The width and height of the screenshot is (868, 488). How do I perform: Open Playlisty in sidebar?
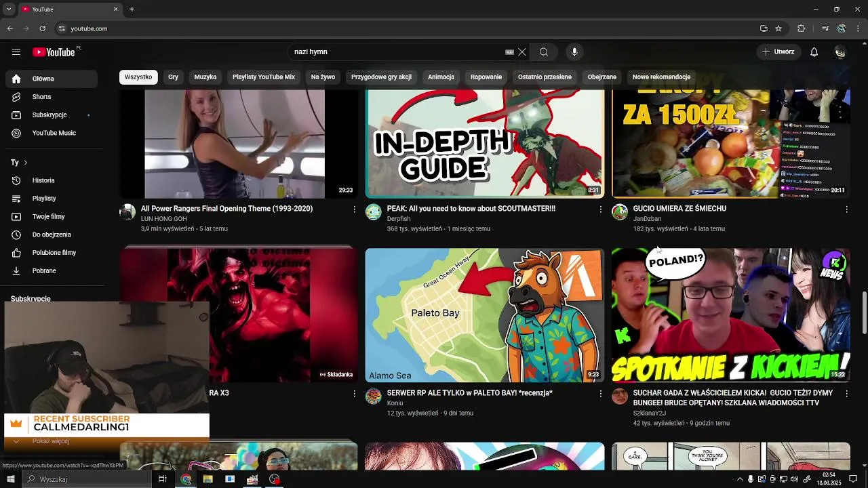(x=52, y=199)
